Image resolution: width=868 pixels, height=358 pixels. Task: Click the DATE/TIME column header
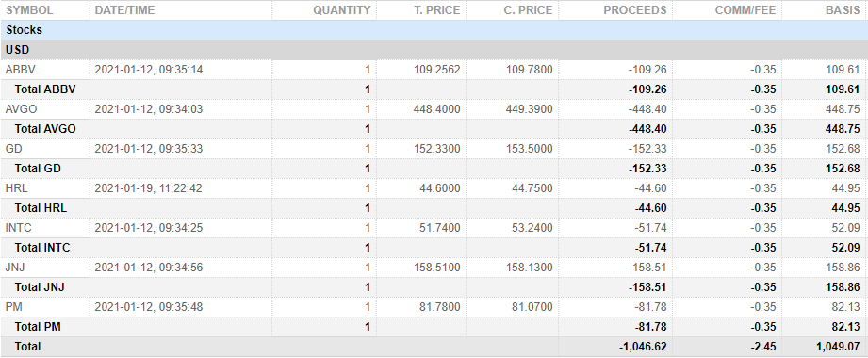pyautogui.click(x=124, y=10)
